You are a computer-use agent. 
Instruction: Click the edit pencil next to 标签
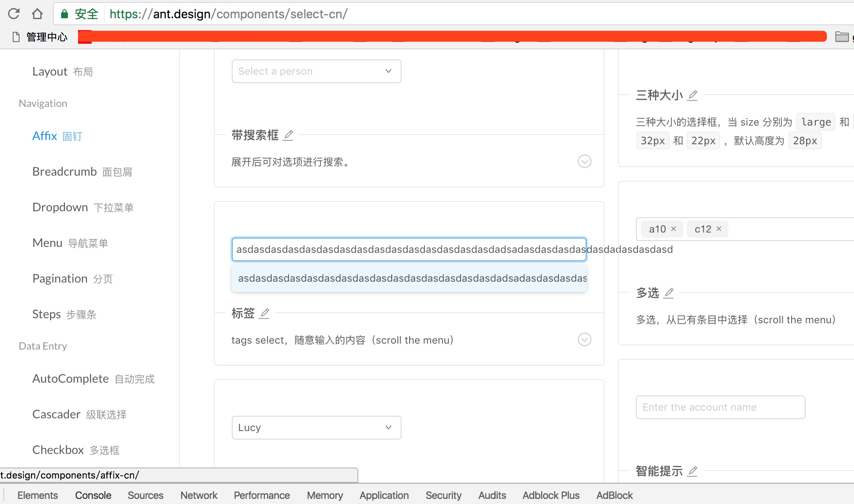coord(264,314)
